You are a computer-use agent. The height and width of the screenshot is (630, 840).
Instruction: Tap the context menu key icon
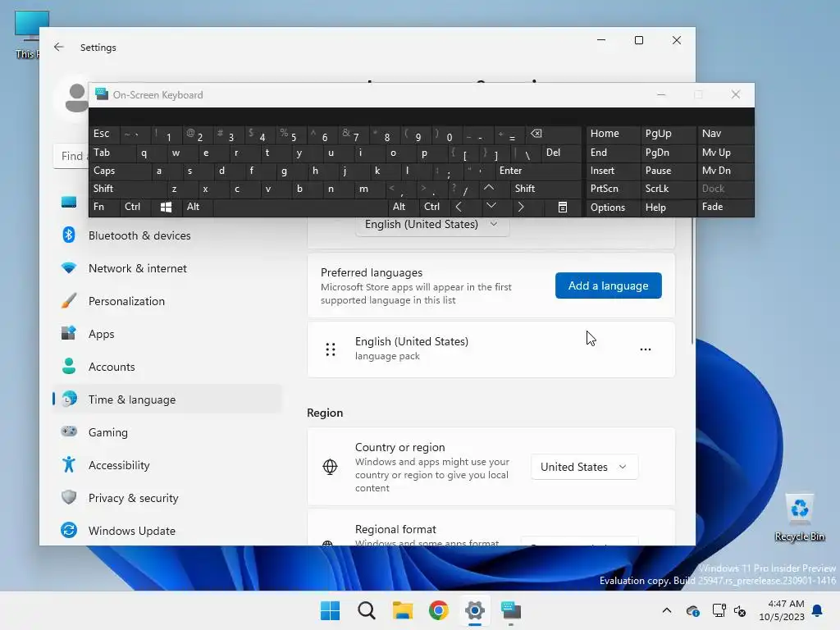click(562, 207)
